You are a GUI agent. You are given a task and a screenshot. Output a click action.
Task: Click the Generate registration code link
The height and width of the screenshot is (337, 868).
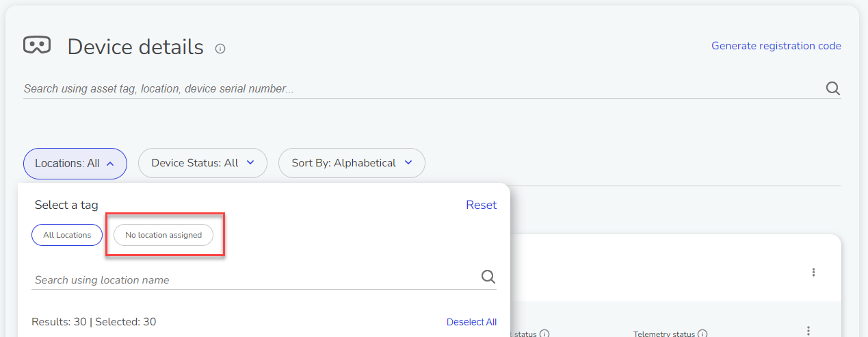pyautogui.click(x=776, y=46)
